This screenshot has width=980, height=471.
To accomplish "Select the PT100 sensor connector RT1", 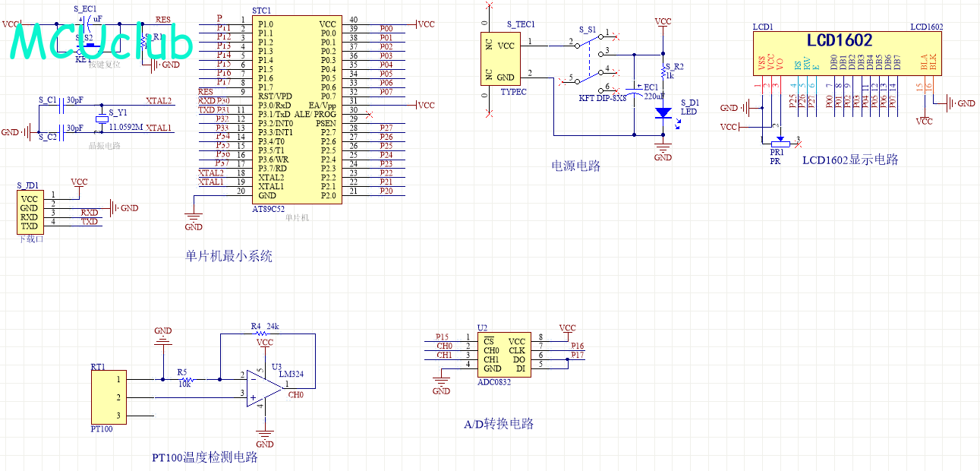I will (108, 397).
